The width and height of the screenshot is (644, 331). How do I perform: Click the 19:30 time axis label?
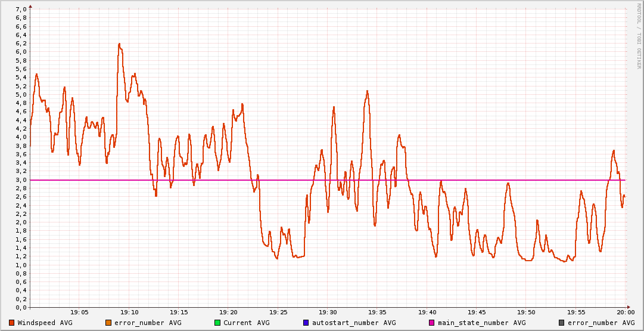(x=328, y=312)
